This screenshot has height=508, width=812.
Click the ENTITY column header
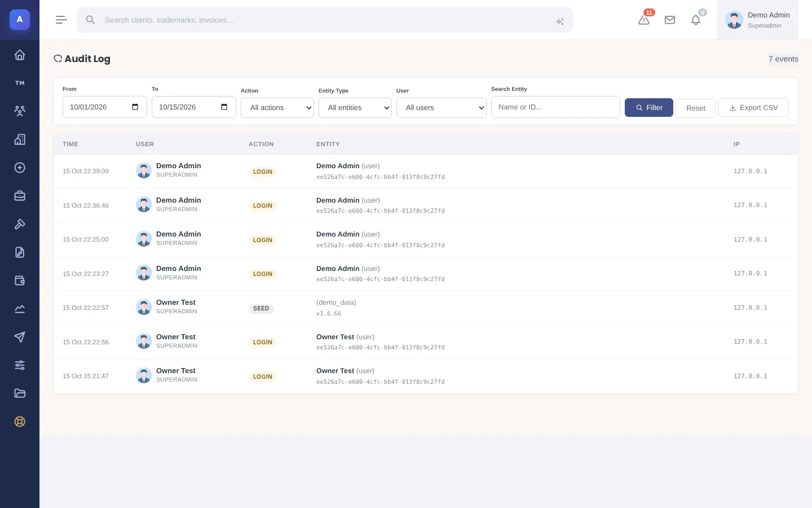click(x=328, y=144)
